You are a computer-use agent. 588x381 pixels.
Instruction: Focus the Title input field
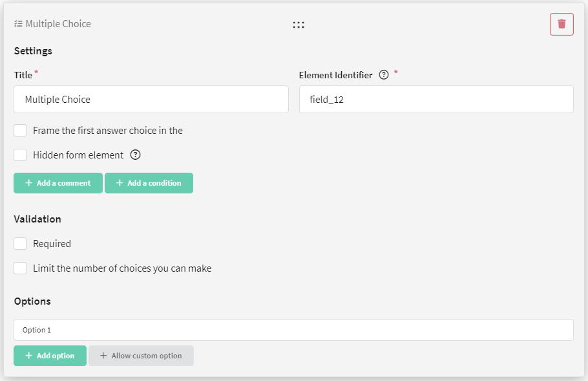click(151, 100)
